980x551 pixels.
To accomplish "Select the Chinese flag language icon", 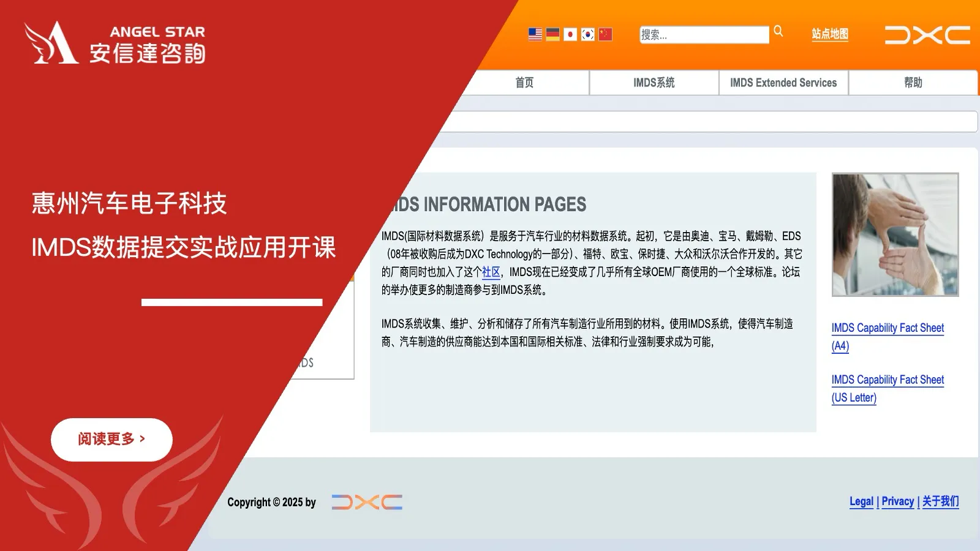I will pyautogui.click(x=605, y=35).
